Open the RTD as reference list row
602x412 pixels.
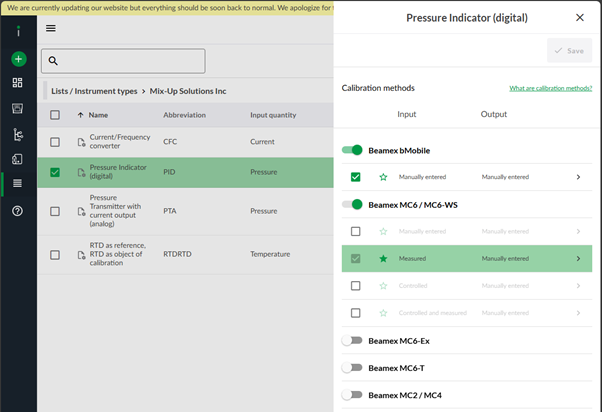(x=117, y=254)
